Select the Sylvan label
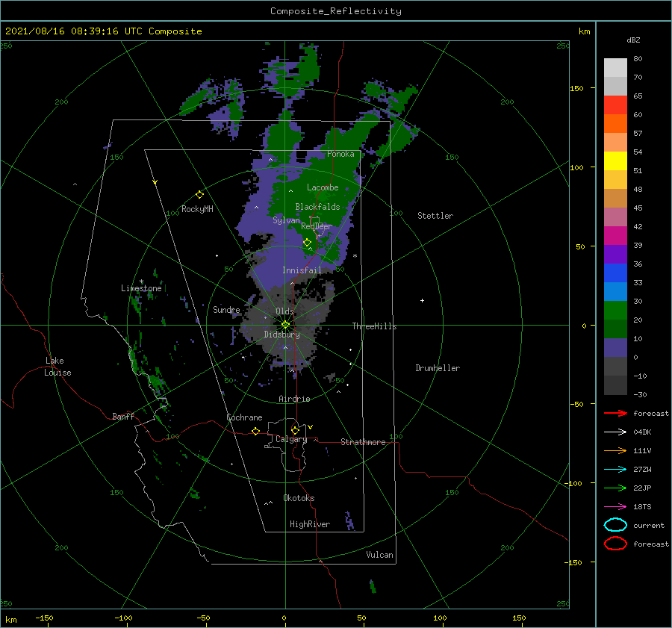The height and width of the screenshot is (628, 672). click(x=286, y=220)
